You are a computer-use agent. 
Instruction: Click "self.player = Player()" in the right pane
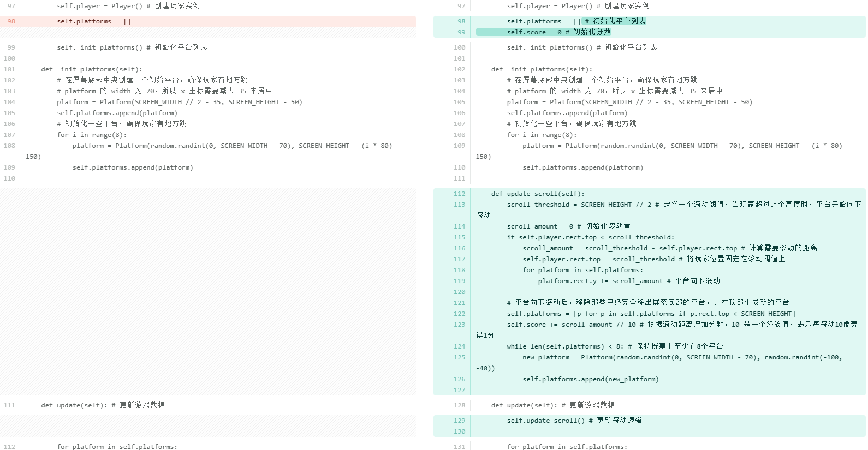(549, 6)
